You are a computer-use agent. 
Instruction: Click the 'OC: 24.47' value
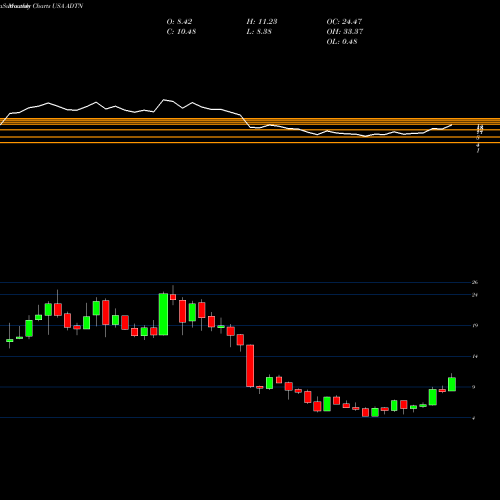pos(344,22)
